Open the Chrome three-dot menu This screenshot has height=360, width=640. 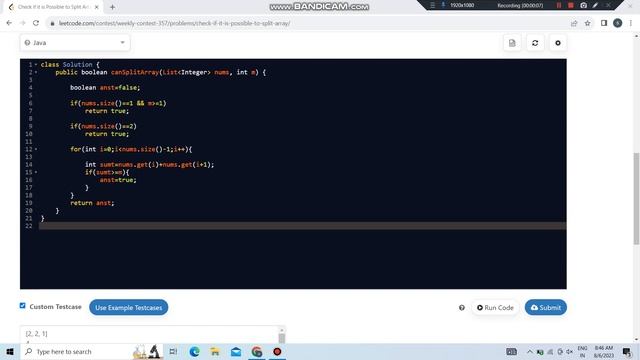pyautogui.click(x=631, y=23)
